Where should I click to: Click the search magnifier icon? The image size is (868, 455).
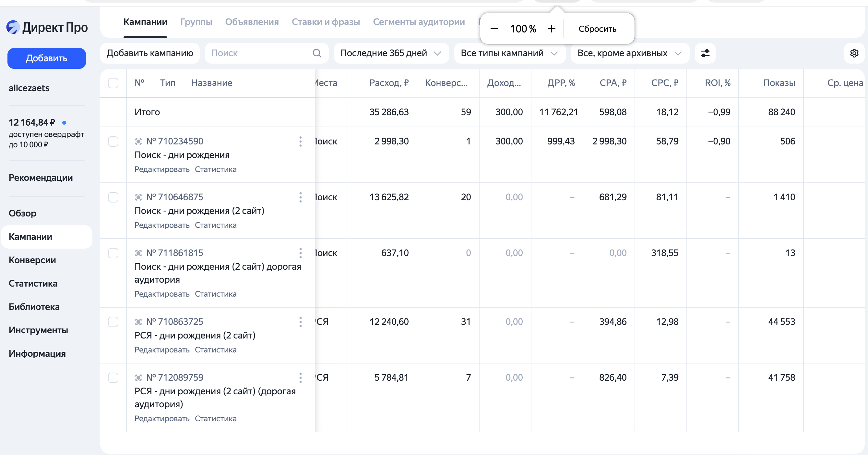pos(317,53)
